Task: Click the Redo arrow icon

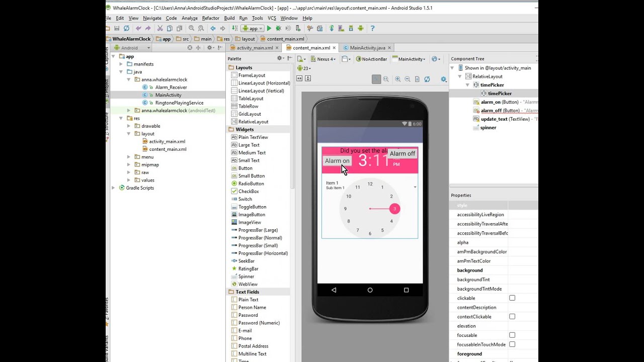Action: point(148,29)
